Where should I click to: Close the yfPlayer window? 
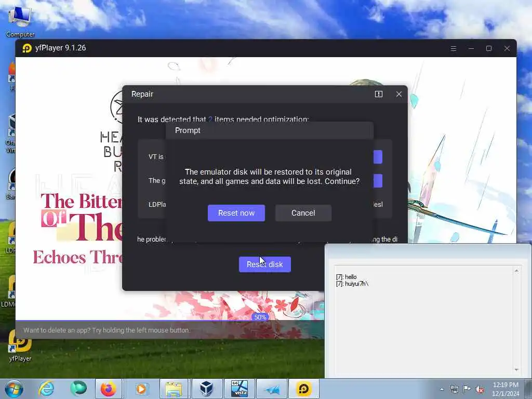(x=507, y=48)
